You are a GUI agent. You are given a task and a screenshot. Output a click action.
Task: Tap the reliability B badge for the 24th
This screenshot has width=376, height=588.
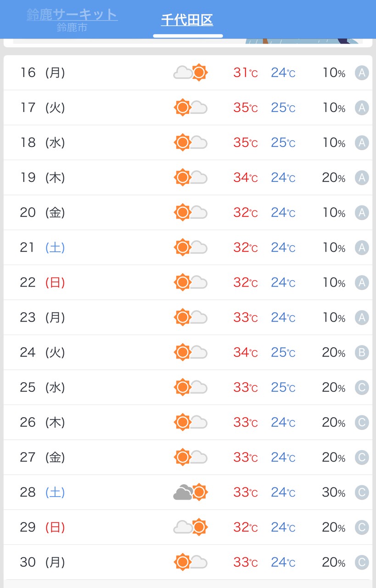[362, 352]
